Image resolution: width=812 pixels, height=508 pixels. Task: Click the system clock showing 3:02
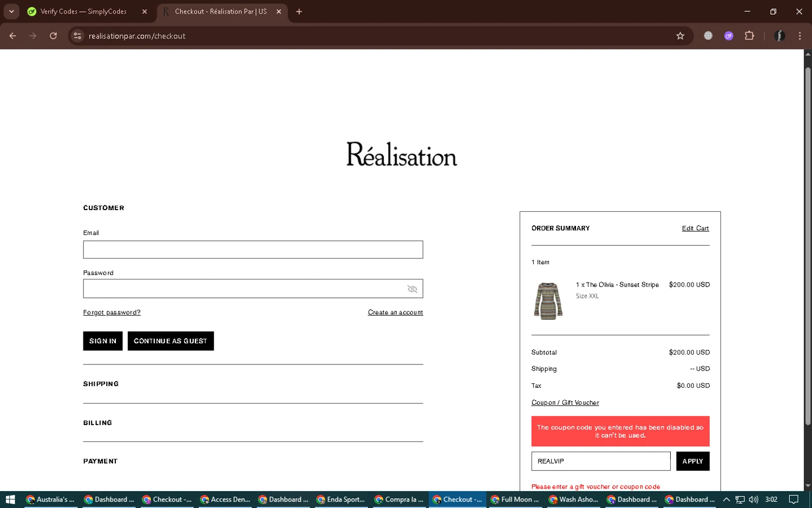[x=771, y=499]
